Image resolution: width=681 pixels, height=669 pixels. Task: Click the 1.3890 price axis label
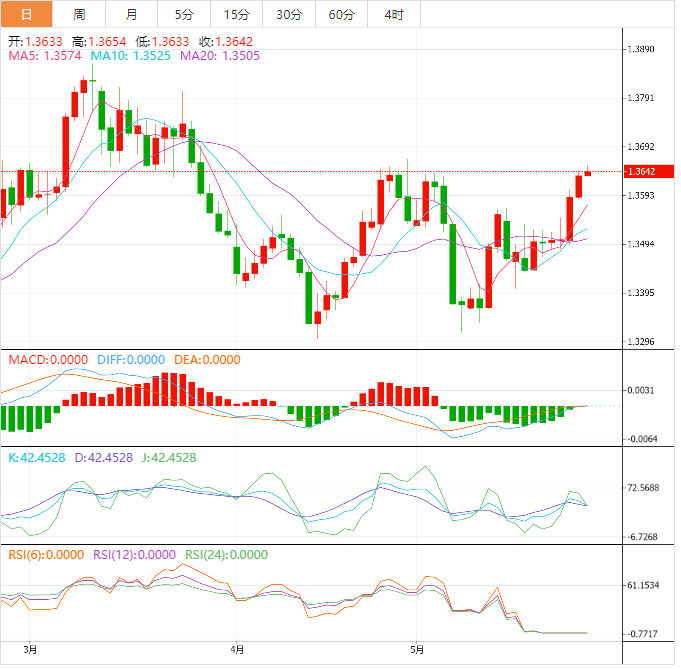(639, 49)
